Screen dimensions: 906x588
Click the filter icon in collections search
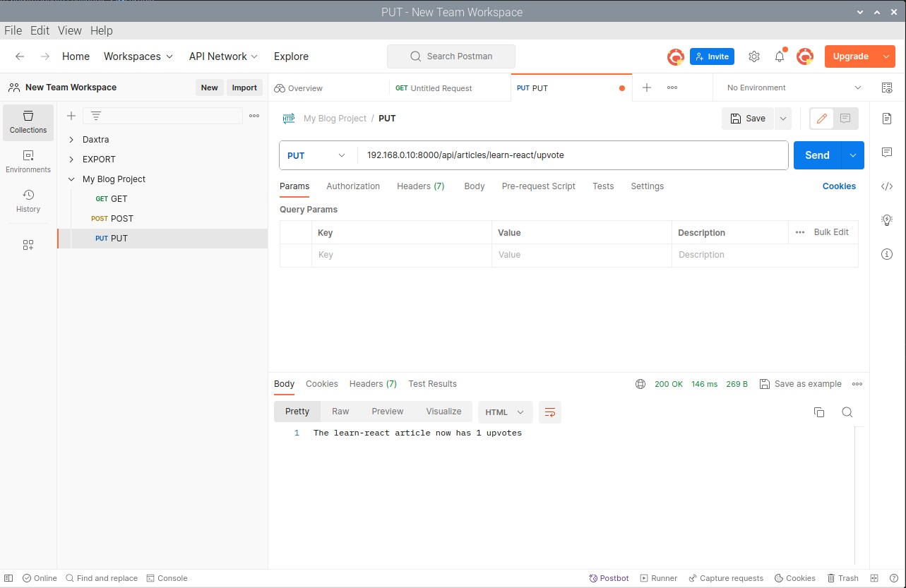click(96, 116)
